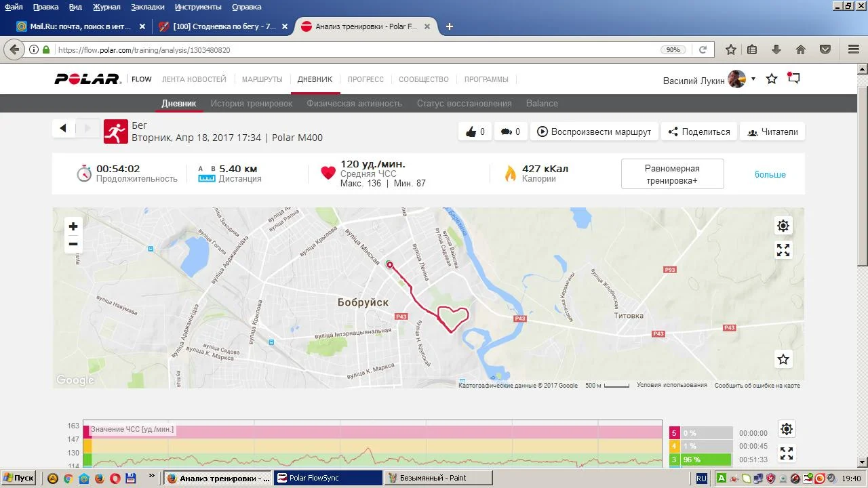
Task: Open the Программы section
Action: coord(486,79)
